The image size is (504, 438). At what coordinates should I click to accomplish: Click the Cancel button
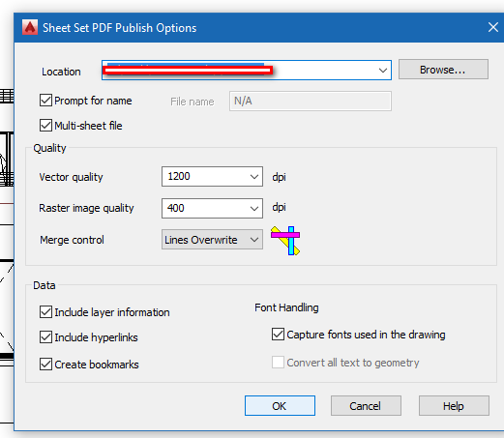coord(366,405)
